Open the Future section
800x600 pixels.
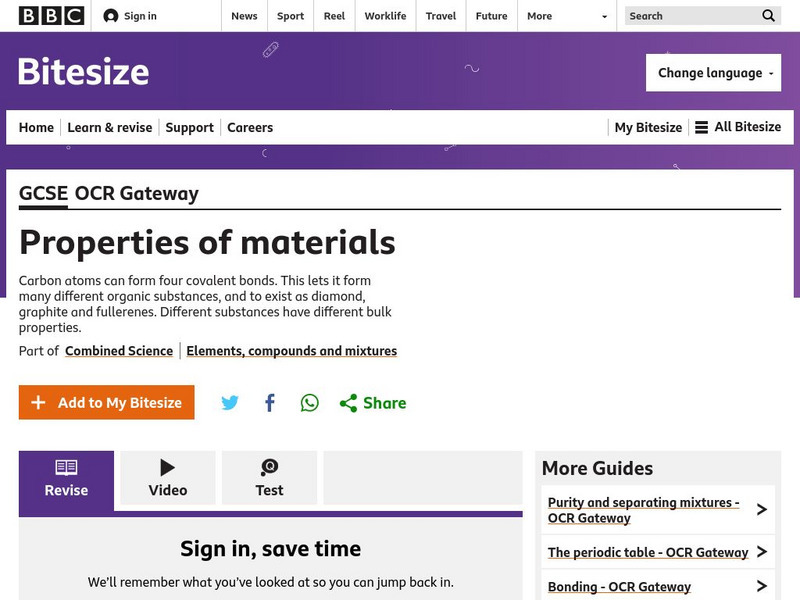491,16
